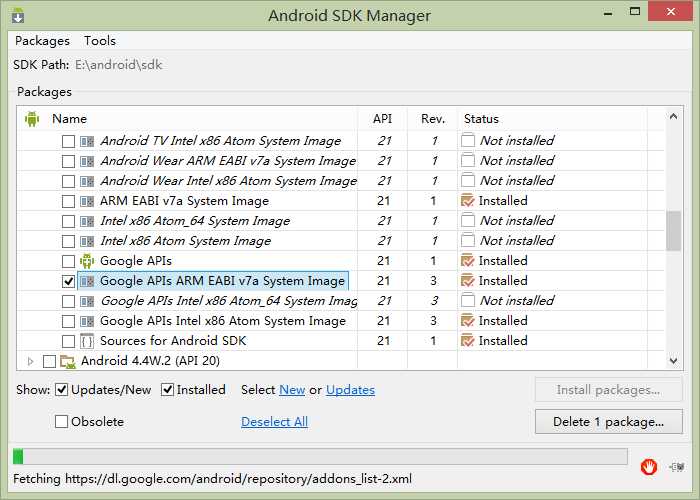700x500 pixels.
Task: Click the icon beside Intel x86 Atom System Image
Action: click(87, 242)
